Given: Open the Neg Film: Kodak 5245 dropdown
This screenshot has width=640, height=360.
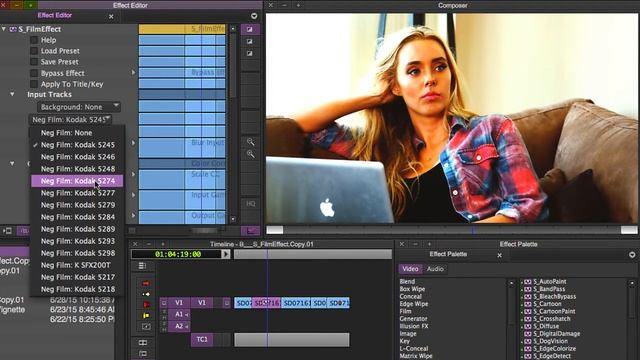Looking at the screenshot, I should click(x=70, y=120).
